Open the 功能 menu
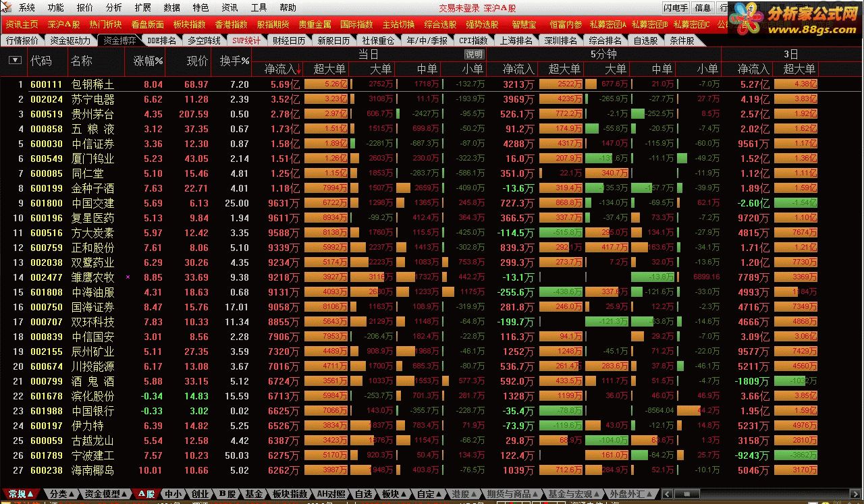This screenshot has width=864, height=504. pos(56,7)
